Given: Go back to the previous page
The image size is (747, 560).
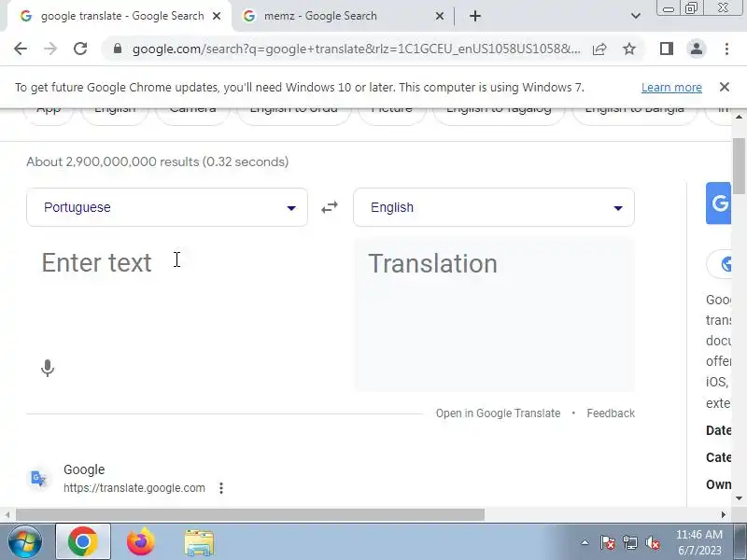Looking at the screenshot, I should point(21,49).
